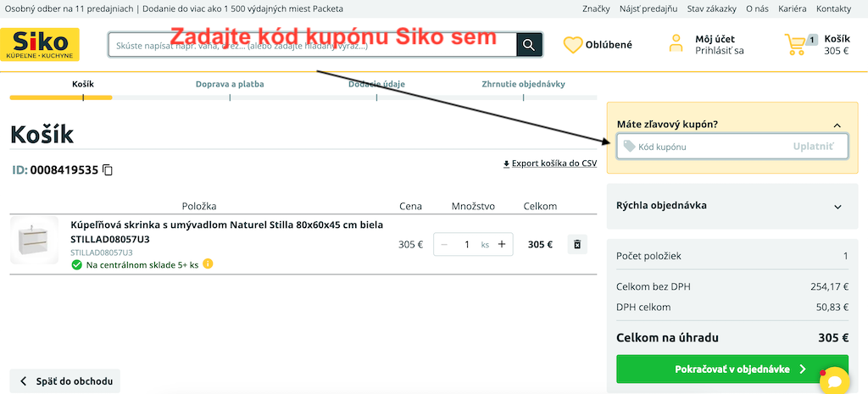This screenshot has height=394, width=868.
Task: Click the search magnifier button
Action: (529, 44)
